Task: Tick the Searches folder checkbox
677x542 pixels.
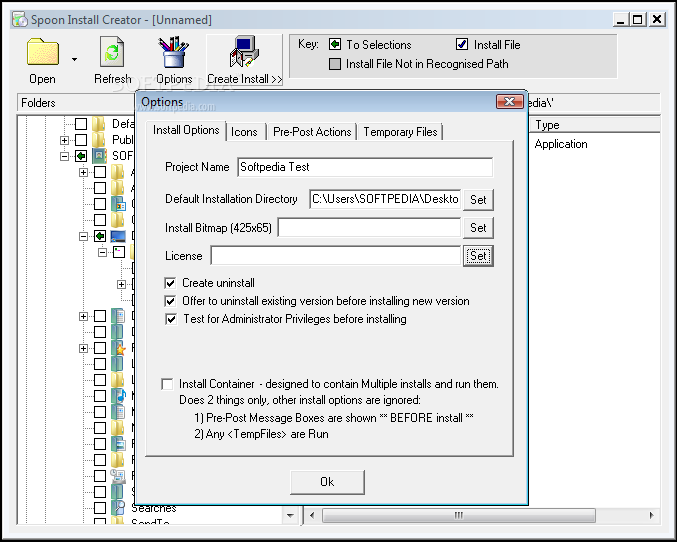Action: (100, 507)
